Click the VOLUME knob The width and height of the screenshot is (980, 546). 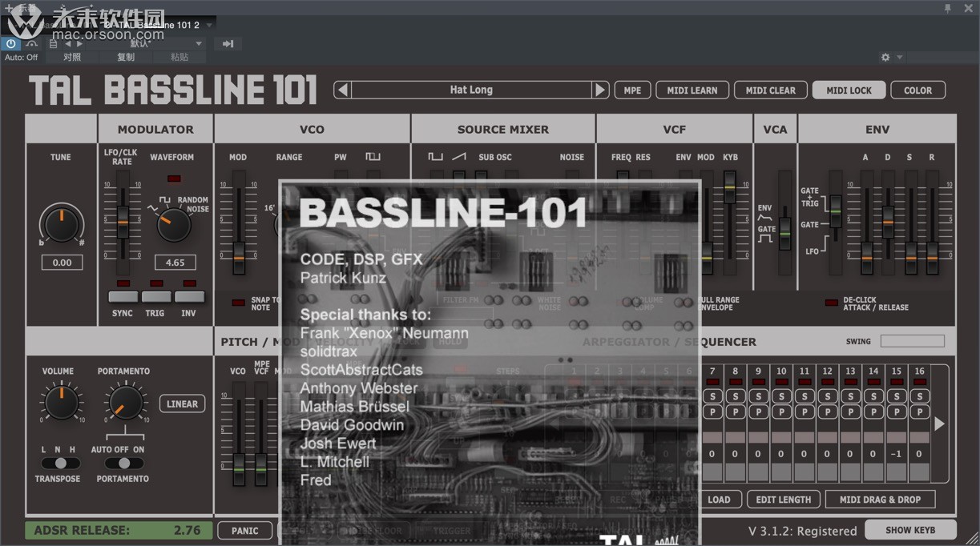coord(62,402)
